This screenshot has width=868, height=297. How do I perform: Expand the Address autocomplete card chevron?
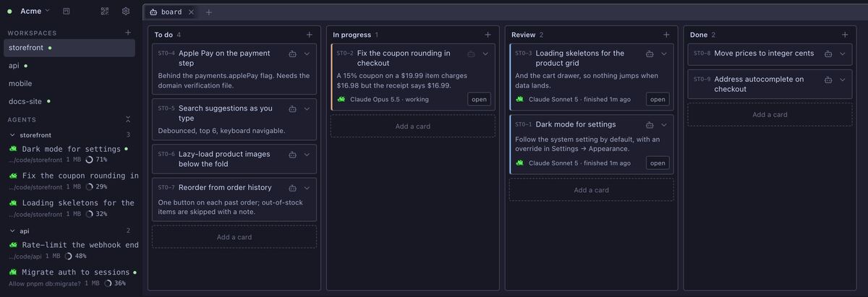[x=843, y=79]
